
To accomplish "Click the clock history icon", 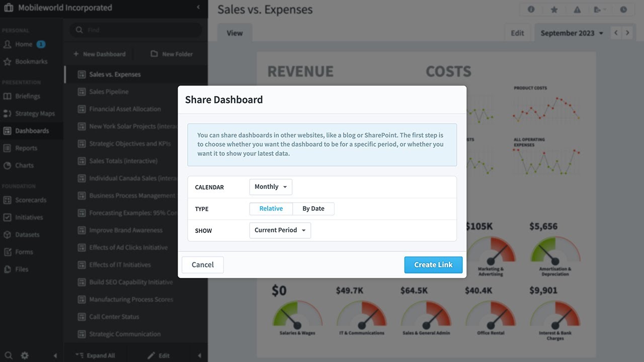I will [x=623, y=10].
